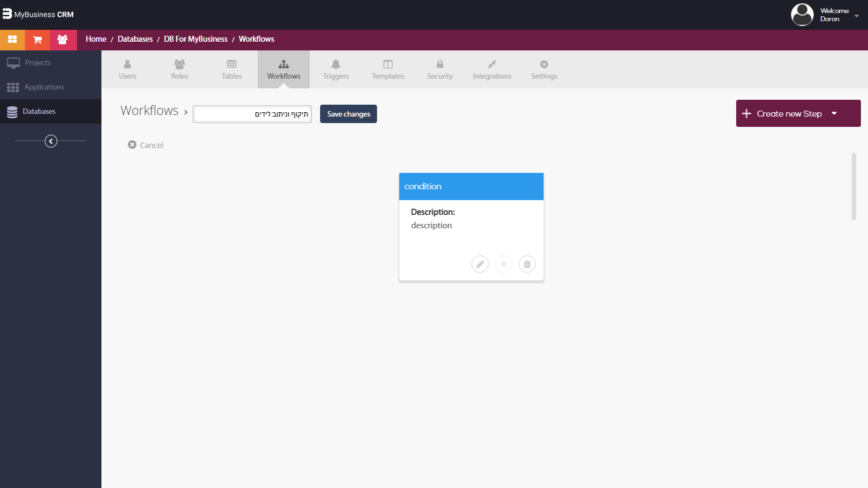Delete the condition step with the trash icon
Viewport: 868px width, 488px height.
click(x=527, y=264)
